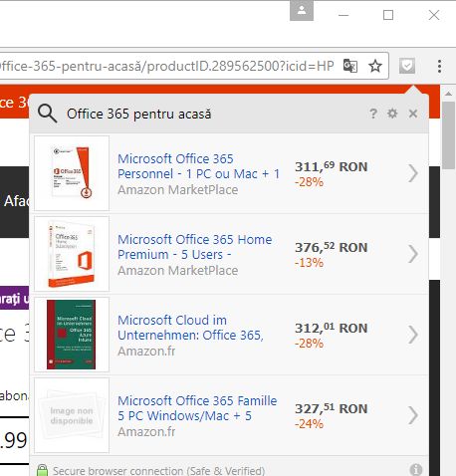Minimize the browser window
The width and height of the screenshot is (456, 476).
(x=343, y=15)
